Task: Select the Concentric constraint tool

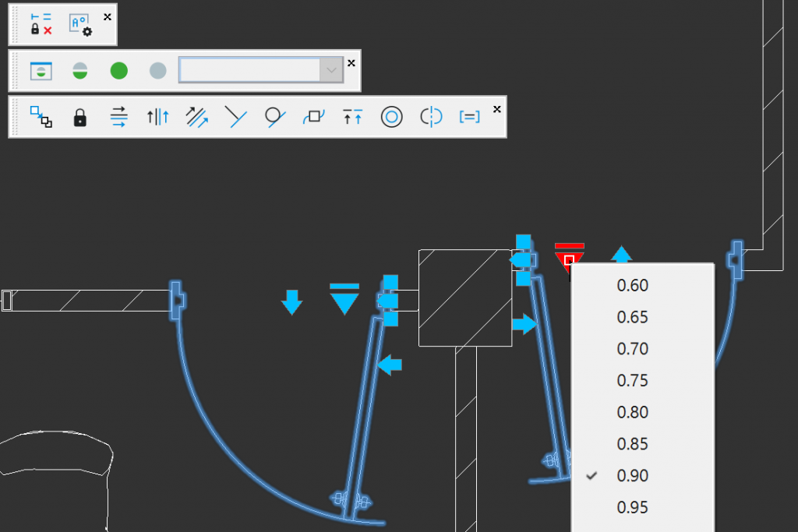Action: 392,117
